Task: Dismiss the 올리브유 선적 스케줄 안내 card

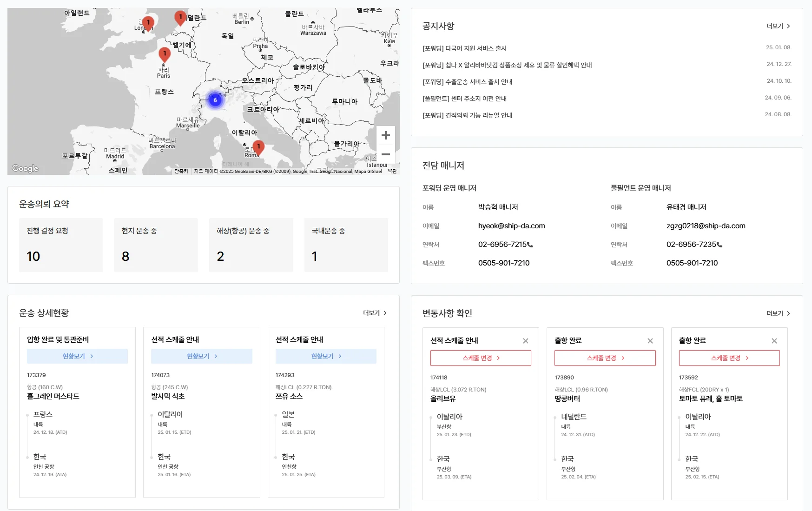Action: (x=525, y=341)
